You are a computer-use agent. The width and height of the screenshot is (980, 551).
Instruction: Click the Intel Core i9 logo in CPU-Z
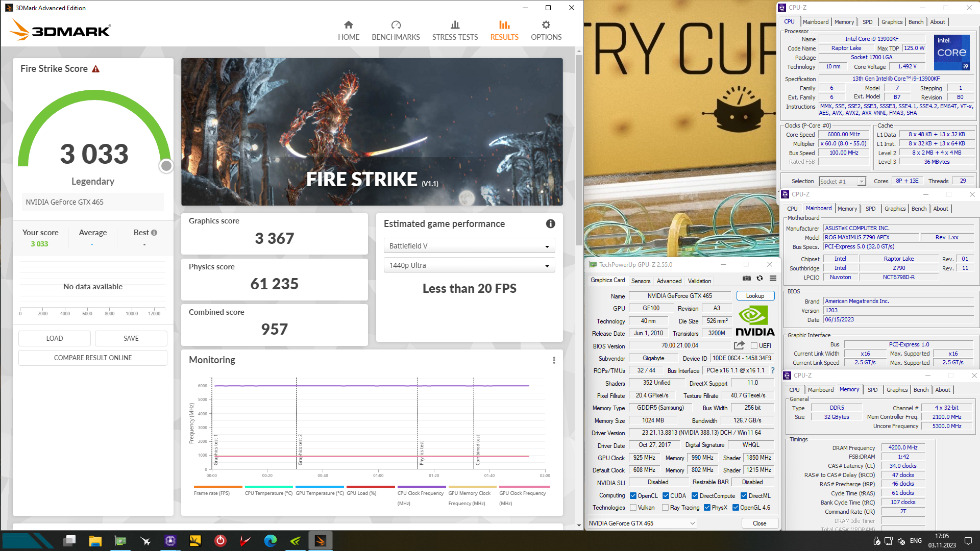point(951,52)
